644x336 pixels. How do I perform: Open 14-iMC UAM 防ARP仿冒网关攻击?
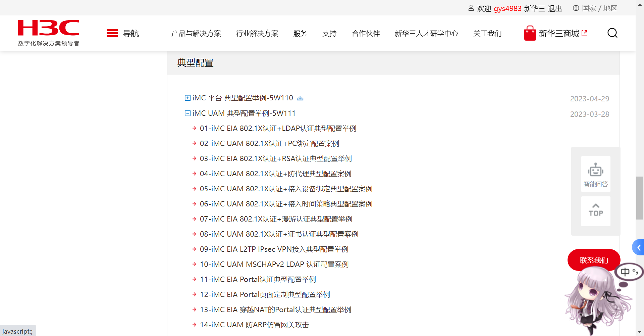pos(255,325)
